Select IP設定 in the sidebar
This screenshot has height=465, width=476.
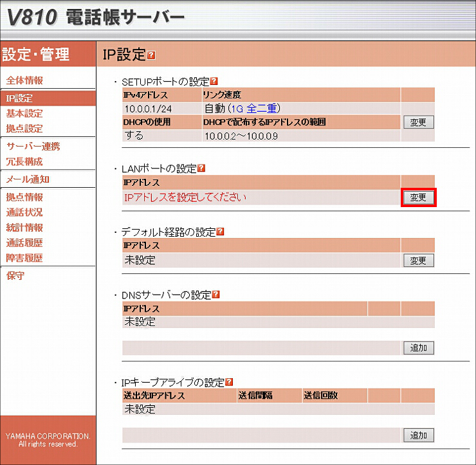(x=19, y=98)
